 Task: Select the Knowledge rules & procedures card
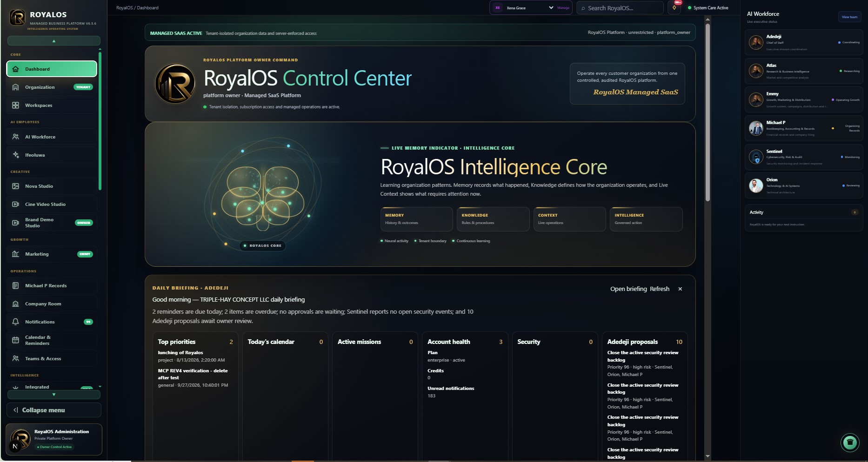click(493, 219)
